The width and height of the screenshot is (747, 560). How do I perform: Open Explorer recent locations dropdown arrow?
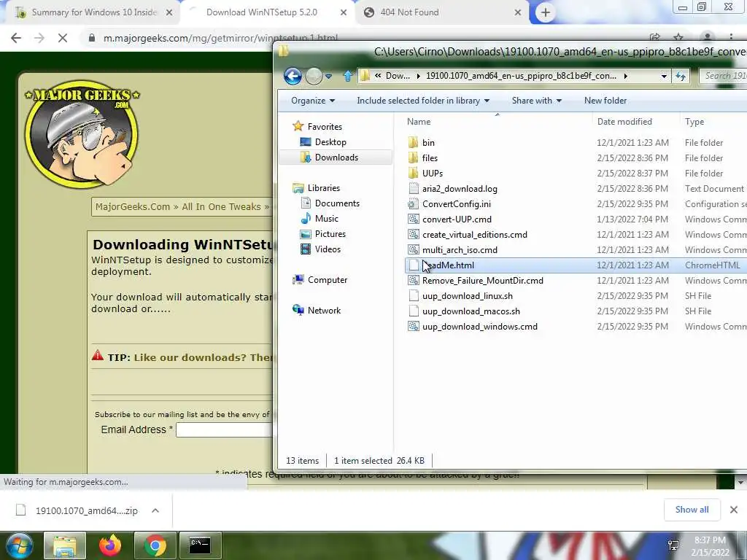(x=328, y=76)
